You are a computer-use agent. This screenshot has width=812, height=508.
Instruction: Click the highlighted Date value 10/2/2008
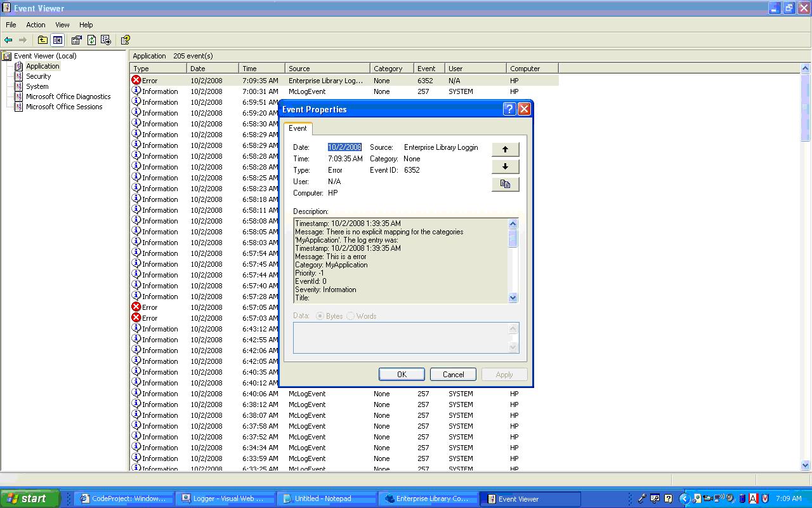click(344, 147)
